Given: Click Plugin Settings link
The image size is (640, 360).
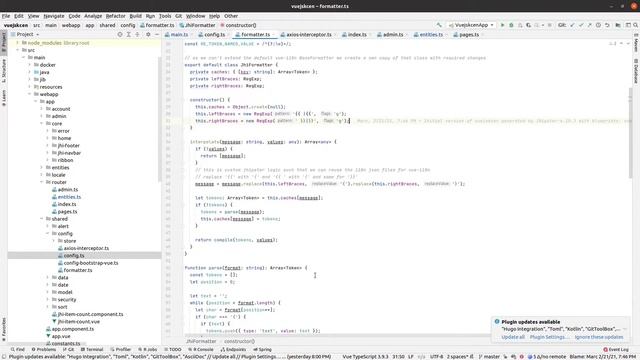Looking at the screenshot, I should pos(549,337).
